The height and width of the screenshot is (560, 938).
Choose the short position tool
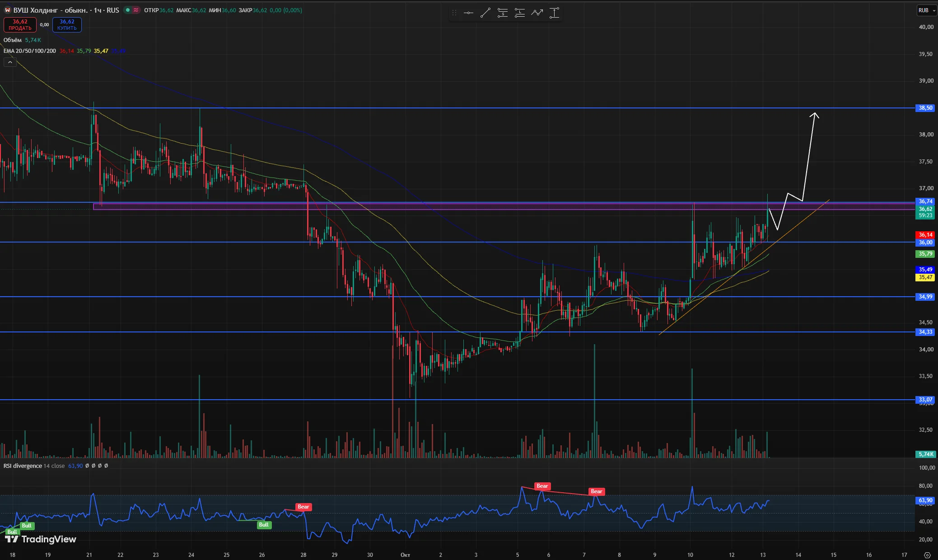coord(503,13)
